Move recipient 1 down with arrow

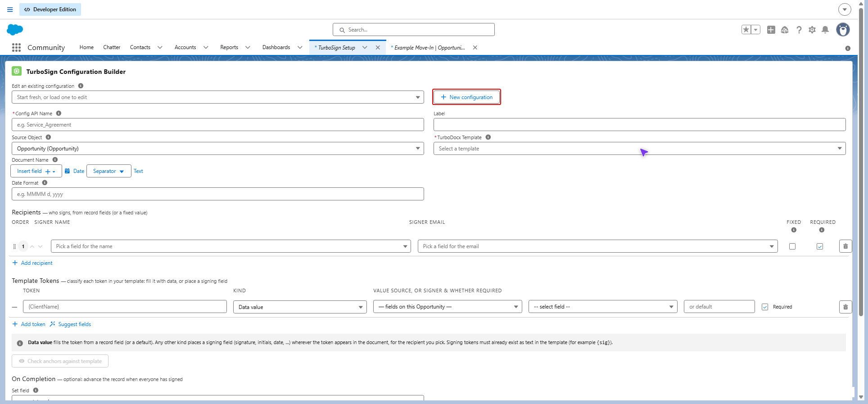(x=41, y=246)
